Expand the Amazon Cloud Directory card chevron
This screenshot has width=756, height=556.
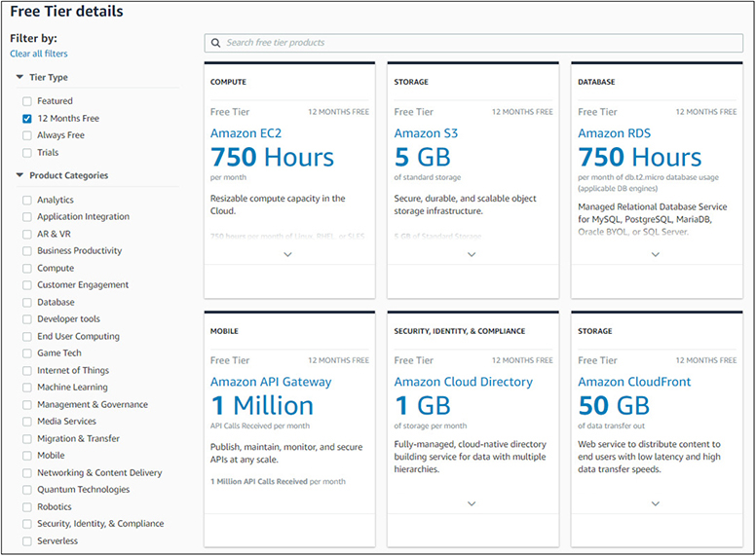472,503
